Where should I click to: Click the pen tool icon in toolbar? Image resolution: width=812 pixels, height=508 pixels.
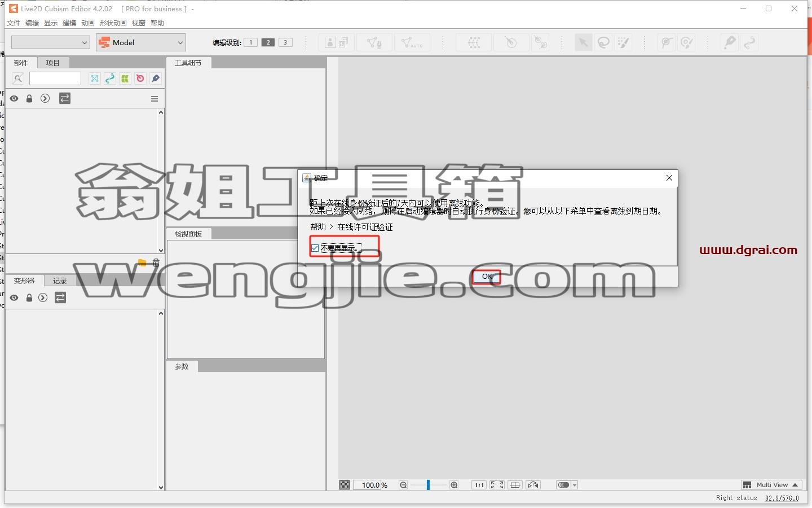coord(730,42)
